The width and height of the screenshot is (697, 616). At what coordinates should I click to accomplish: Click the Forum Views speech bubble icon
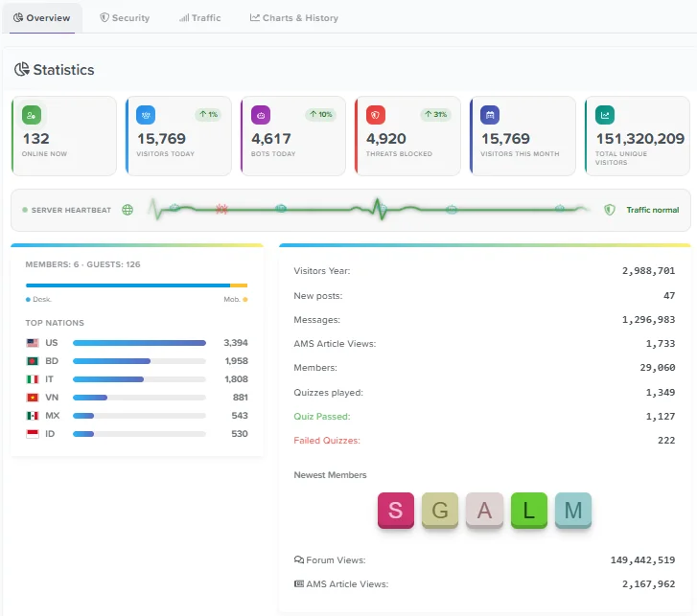[x=299, y=559]
